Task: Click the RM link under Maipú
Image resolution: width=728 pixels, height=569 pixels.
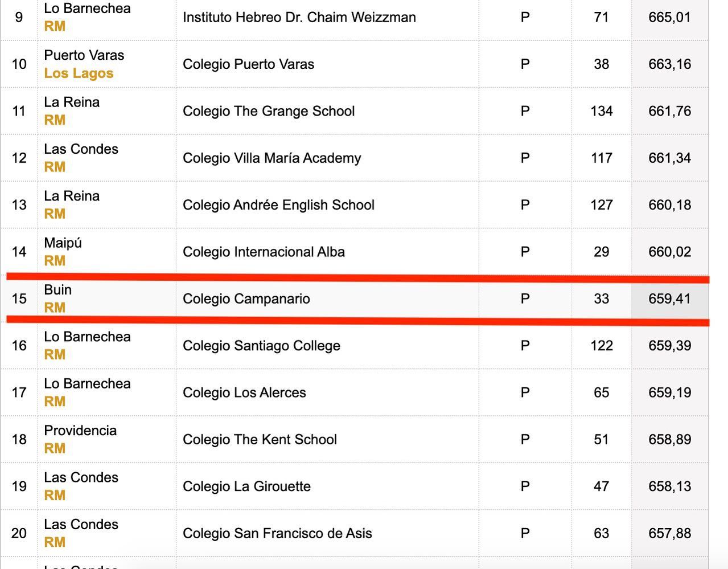Action: pyautogui.click(x=55, y=261)
